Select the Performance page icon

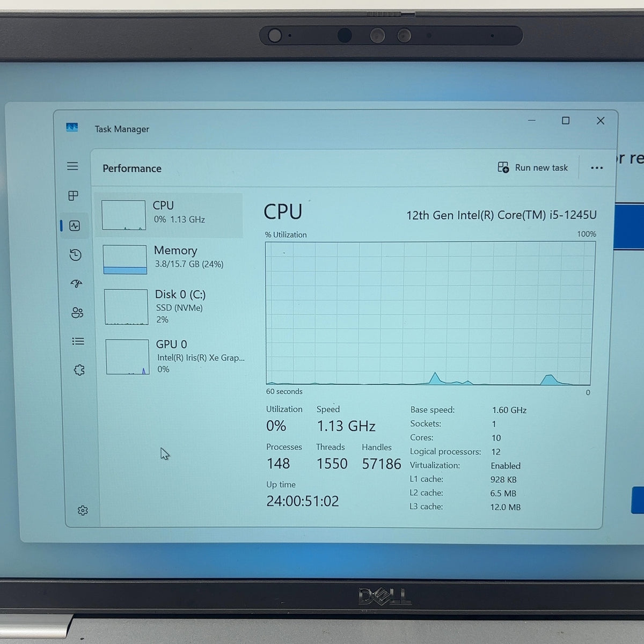coord(75,226)
